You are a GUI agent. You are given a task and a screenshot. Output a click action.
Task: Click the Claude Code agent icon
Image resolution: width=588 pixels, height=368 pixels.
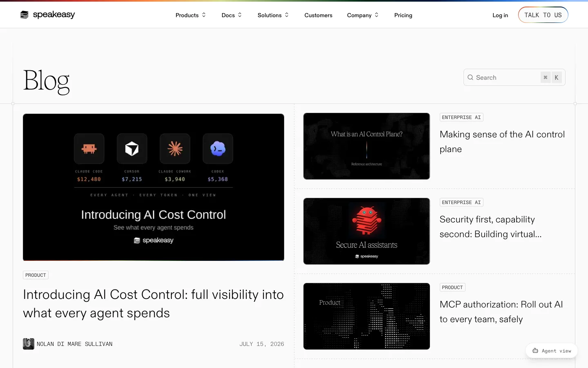click(x=89, y=148)
